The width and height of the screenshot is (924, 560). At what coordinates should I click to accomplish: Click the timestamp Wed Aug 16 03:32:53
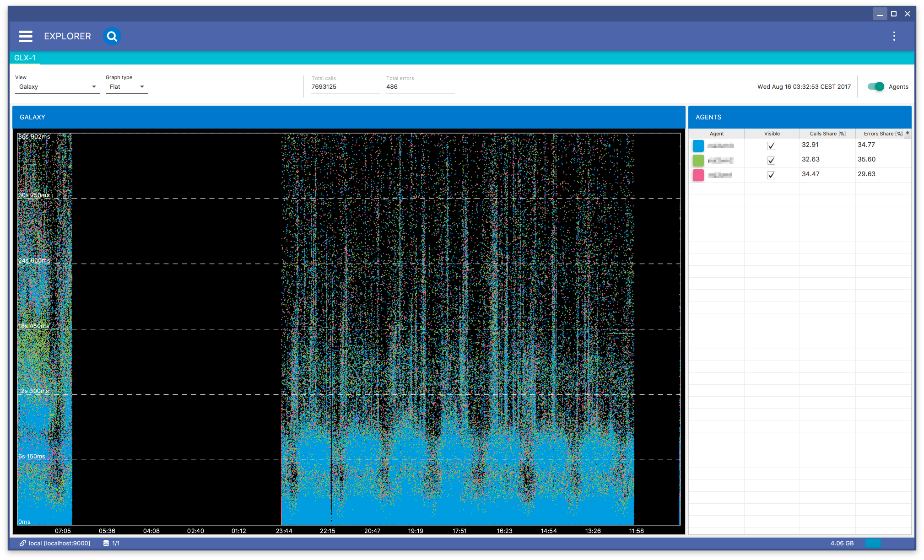[x=804, y=86]
